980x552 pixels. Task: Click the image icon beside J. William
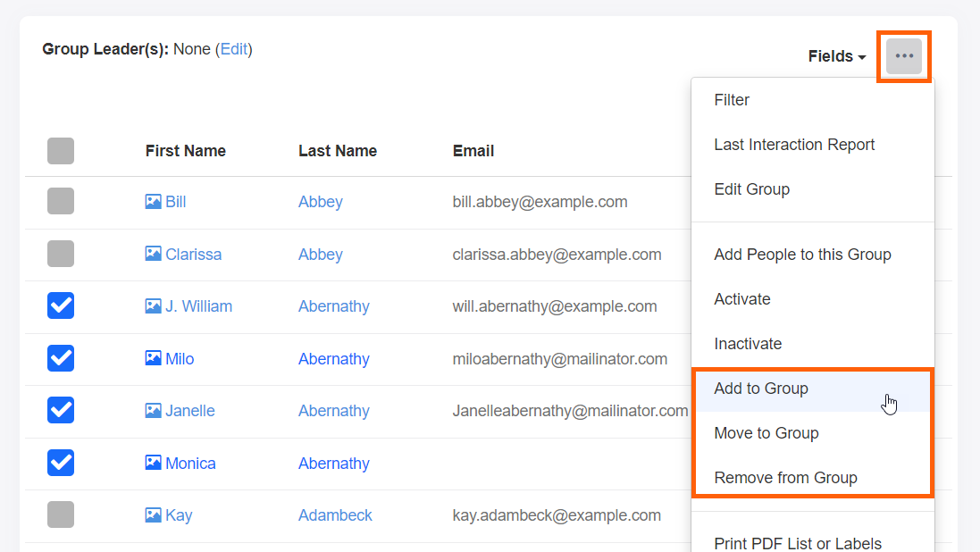152,305
